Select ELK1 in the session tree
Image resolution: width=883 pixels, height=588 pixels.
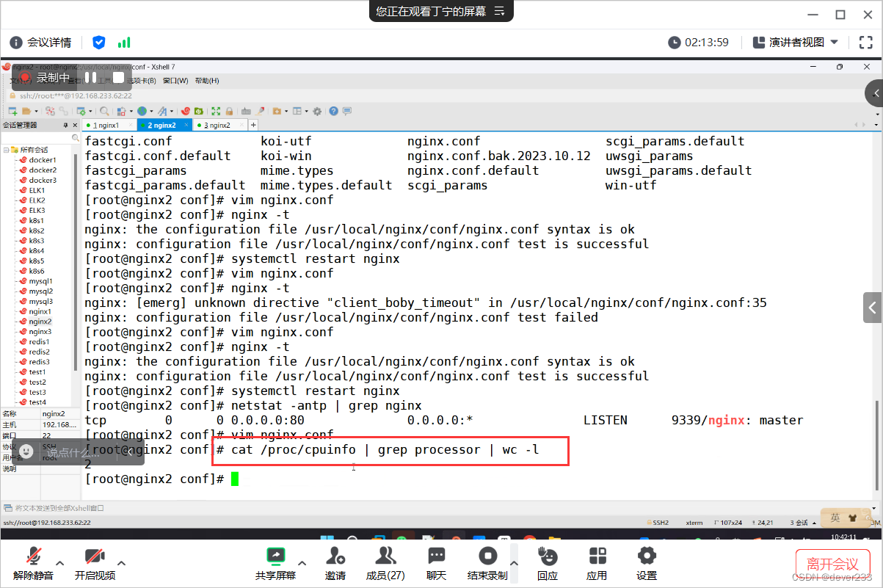click(37, 190)
